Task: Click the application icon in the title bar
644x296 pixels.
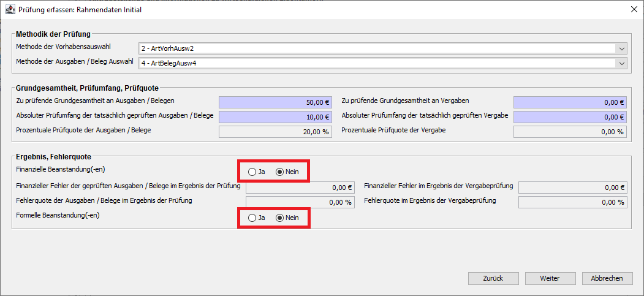Action: 9,10
